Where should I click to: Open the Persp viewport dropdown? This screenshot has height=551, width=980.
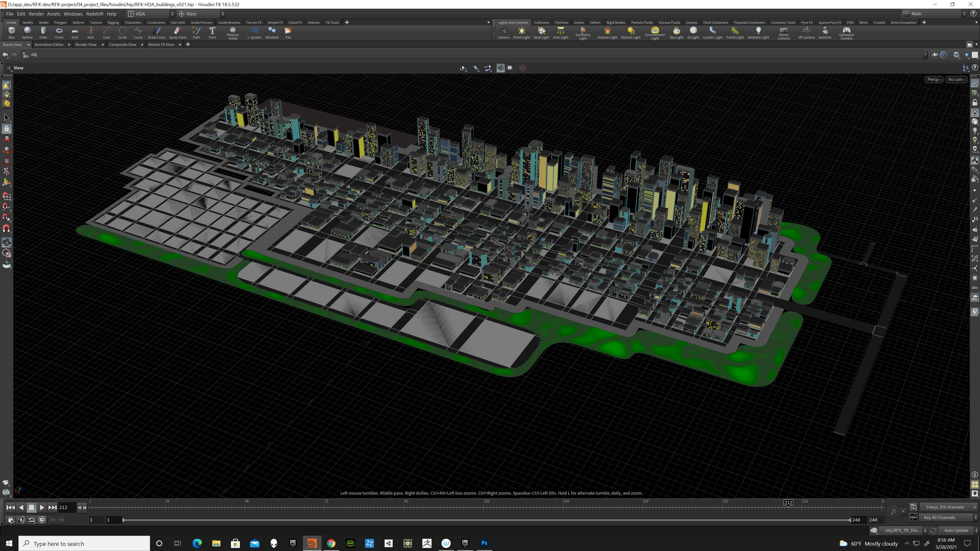(934, 80)
